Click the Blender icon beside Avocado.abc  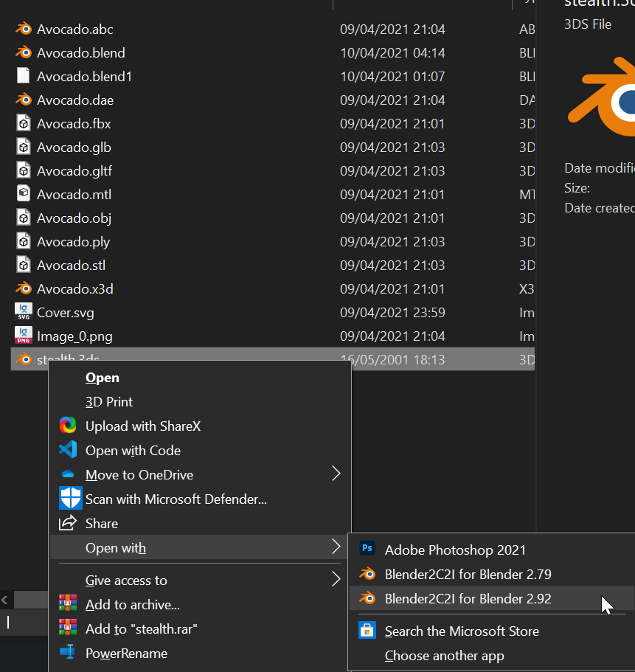click(x=24, y=29)
